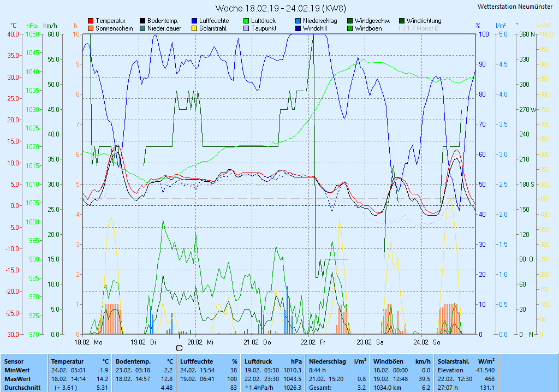Click the 'Windrichtung' legend label
This screenshot has width=559, height=392.
pos(424,21)
